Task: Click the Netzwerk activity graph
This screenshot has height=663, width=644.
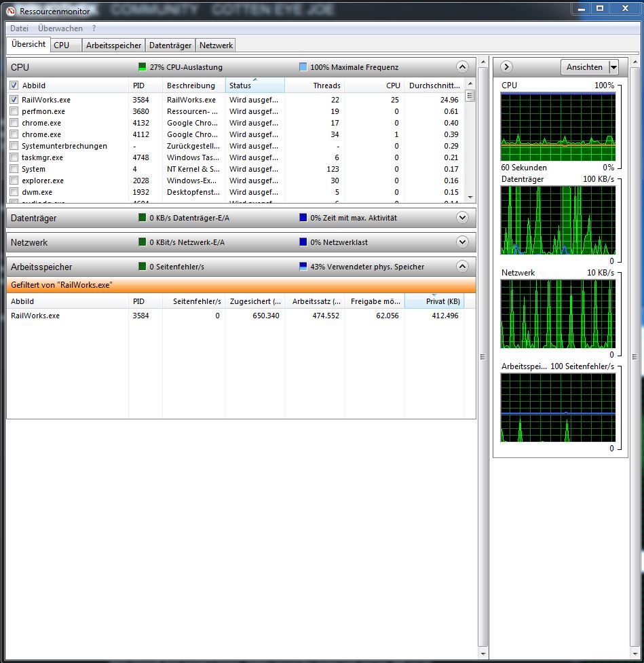Action: click(x=558, y=314)
